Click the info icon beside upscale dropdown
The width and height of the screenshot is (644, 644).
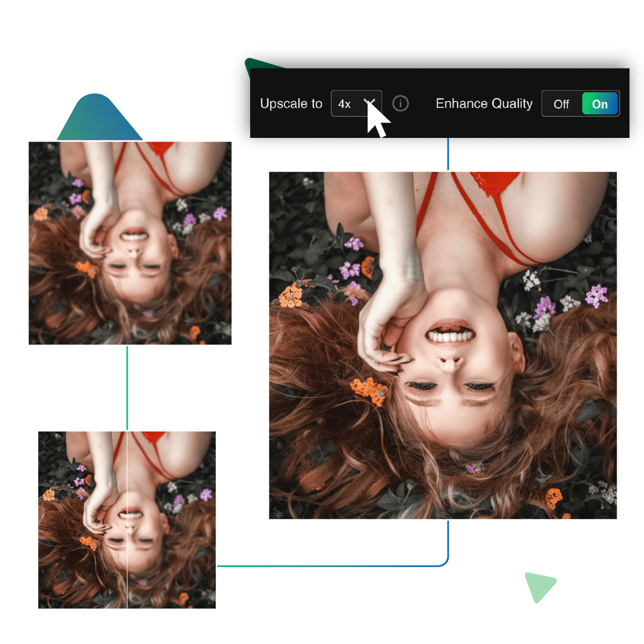tap(400, 104)
